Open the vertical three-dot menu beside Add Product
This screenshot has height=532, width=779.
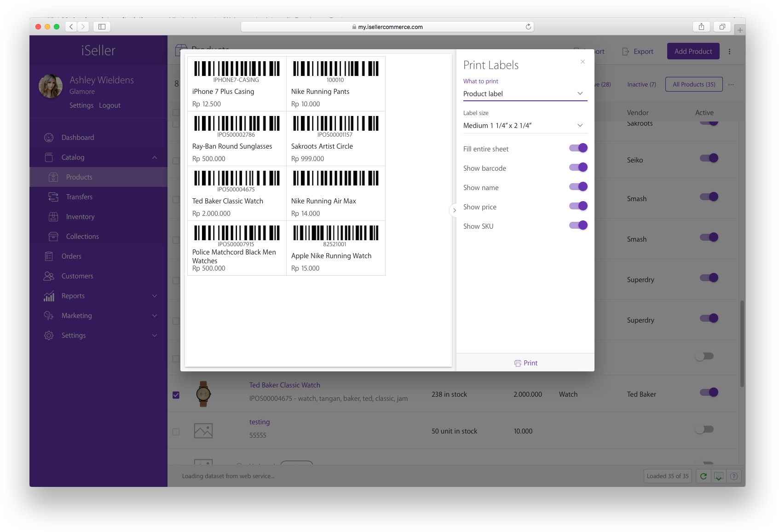click(x=729, y=52)
